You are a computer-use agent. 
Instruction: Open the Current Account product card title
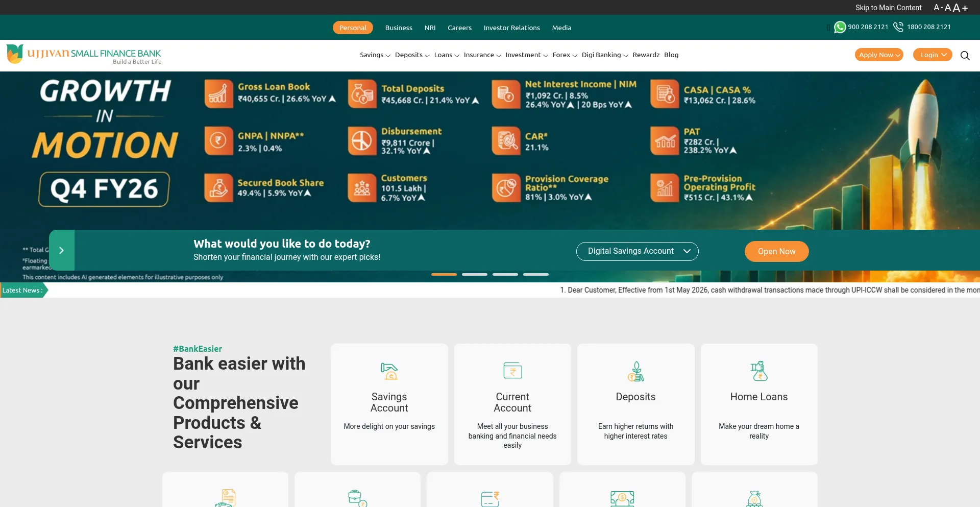512,402
